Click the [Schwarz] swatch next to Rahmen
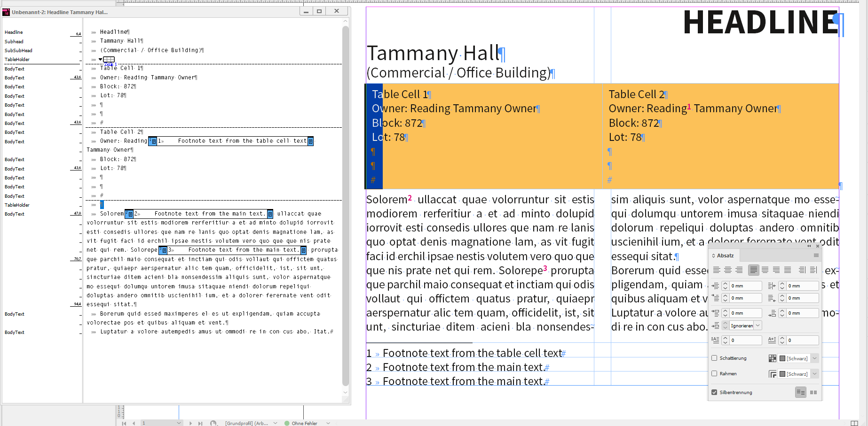Image resolution: width=868 pixels, height=426 pixels. [782, 373]
